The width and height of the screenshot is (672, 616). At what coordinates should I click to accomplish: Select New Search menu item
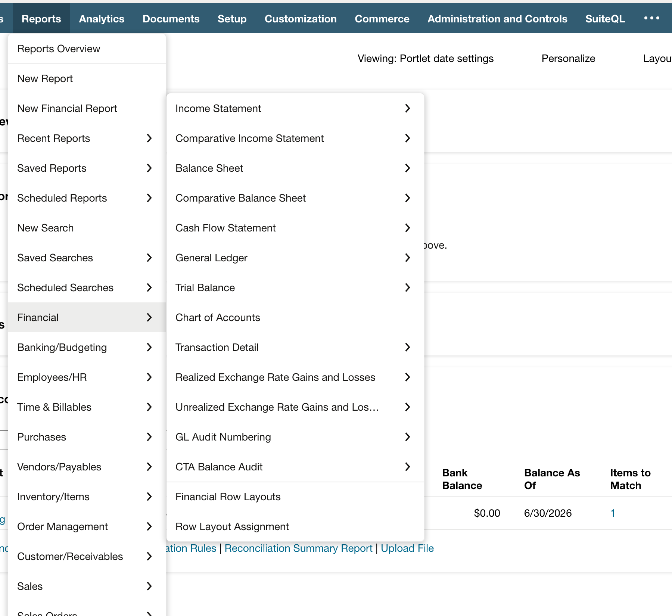coord(87,228)
